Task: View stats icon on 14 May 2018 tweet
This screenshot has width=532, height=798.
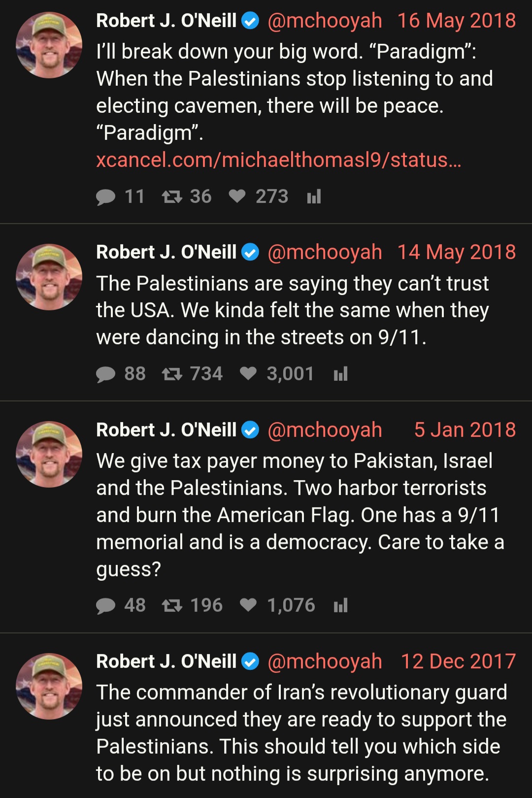Action: click(x=340, y=374)
